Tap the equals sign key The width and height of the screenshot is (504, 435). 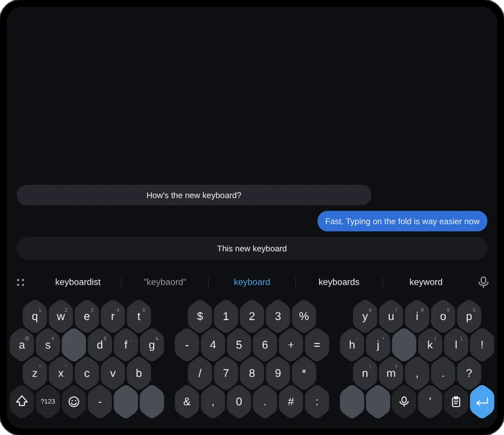[x=317, y=345]
